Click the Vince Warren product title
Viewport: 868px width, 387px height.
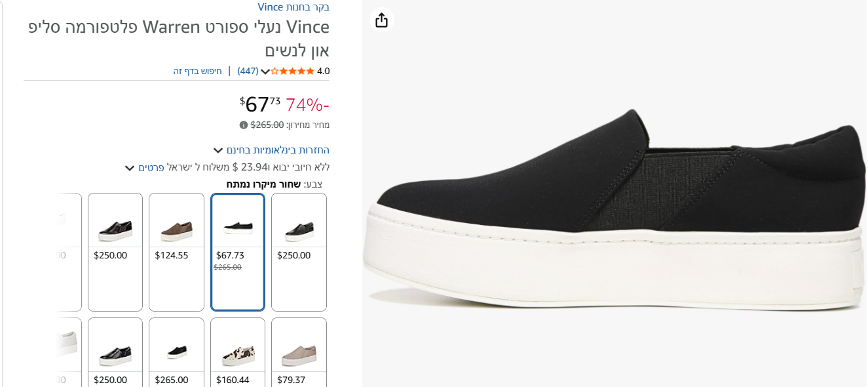point(178,39)
